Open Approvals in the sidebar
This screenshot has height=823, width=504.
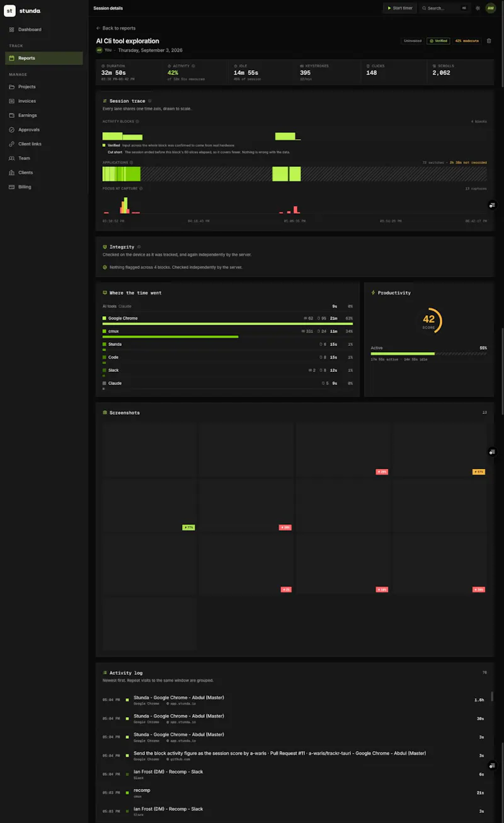(x=43, y=130)
